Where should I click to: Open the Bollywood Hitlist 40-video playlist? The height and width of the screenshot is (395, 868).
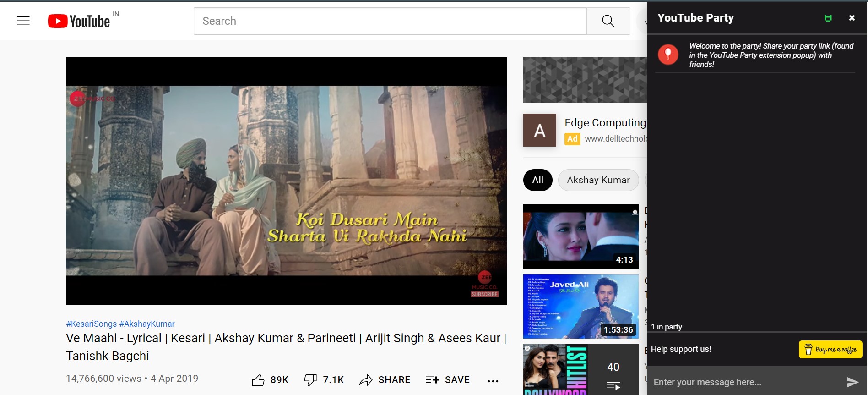click(581, 370)
